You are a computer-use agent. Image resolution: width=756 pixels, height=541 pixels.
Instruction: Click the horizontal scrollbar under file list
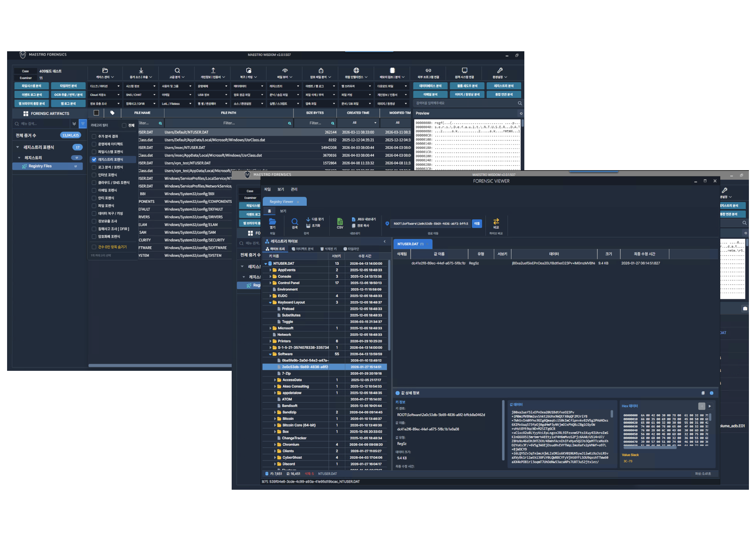tap(160, 366)
